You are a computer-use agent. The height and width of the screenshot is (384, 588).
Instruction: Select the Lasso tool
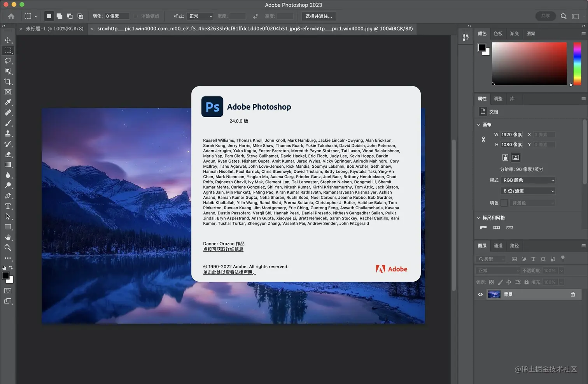click(x=8, y=61)
